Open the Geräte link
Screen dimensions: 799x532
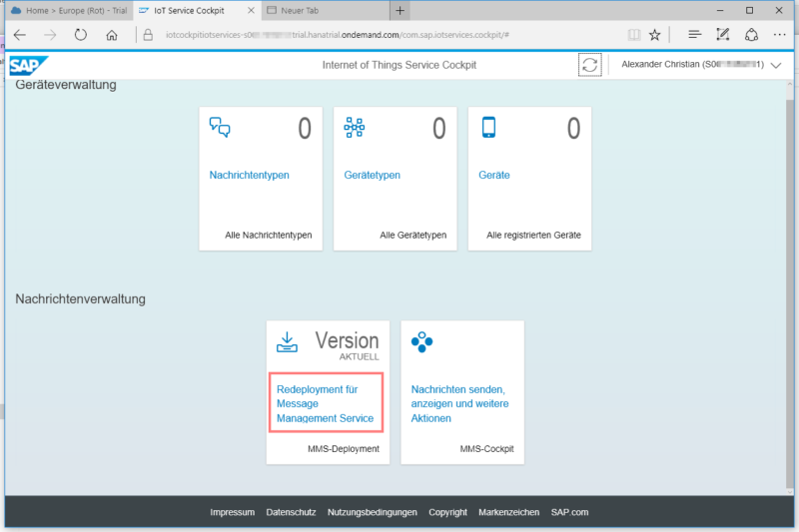493,175
